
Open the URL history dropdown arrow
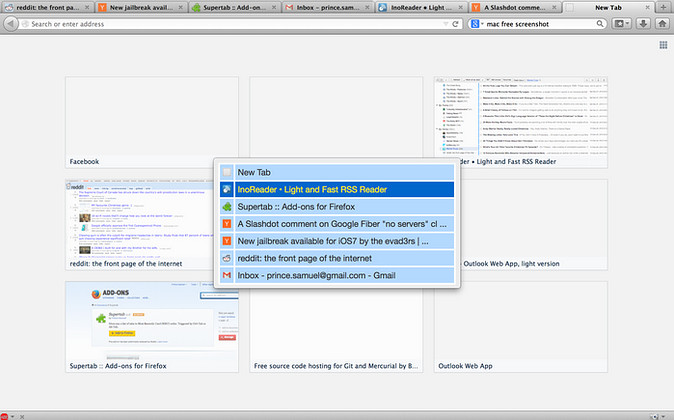tap(446, 24)
